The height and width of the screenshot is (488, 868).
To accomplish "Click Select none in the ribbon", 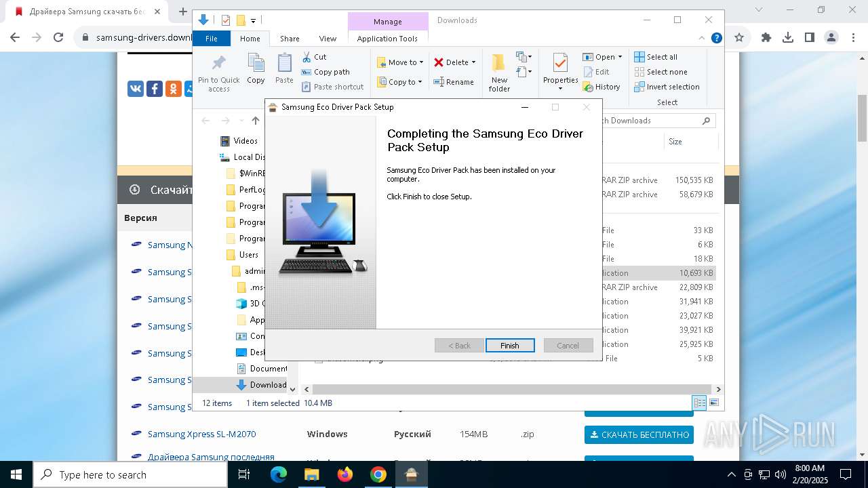I will click(x=661, y=72).
